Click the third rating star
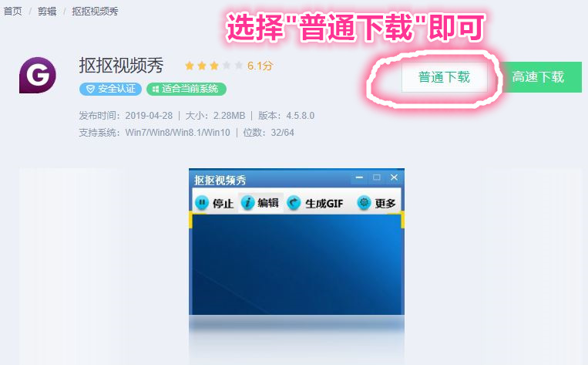The height and width of the screenshot is (365, 588). [x=214, y=66]
